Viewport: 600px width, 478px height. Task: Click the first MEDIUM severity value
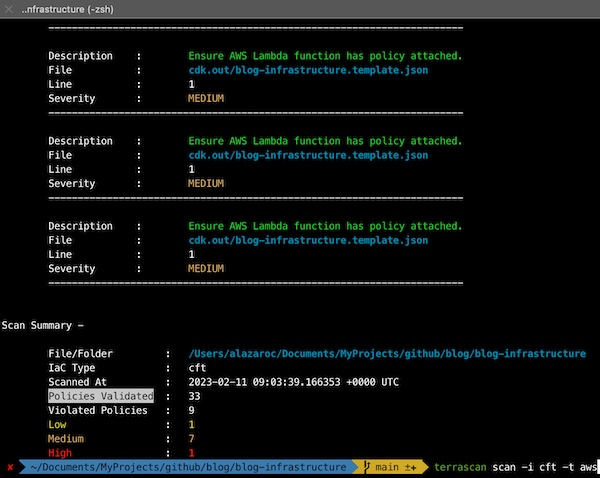(x=206, y=98)
